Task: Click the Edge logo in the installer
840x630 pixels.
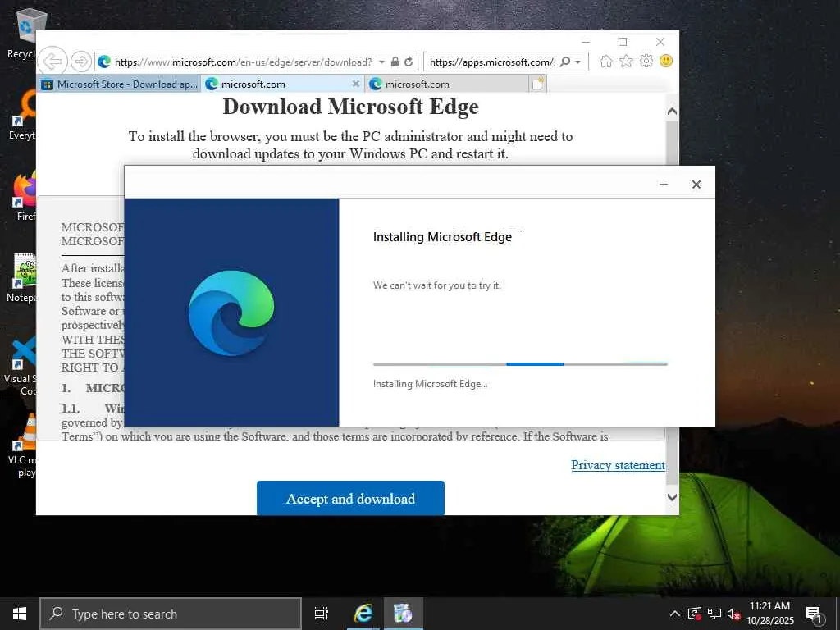Action: point(231,313)
